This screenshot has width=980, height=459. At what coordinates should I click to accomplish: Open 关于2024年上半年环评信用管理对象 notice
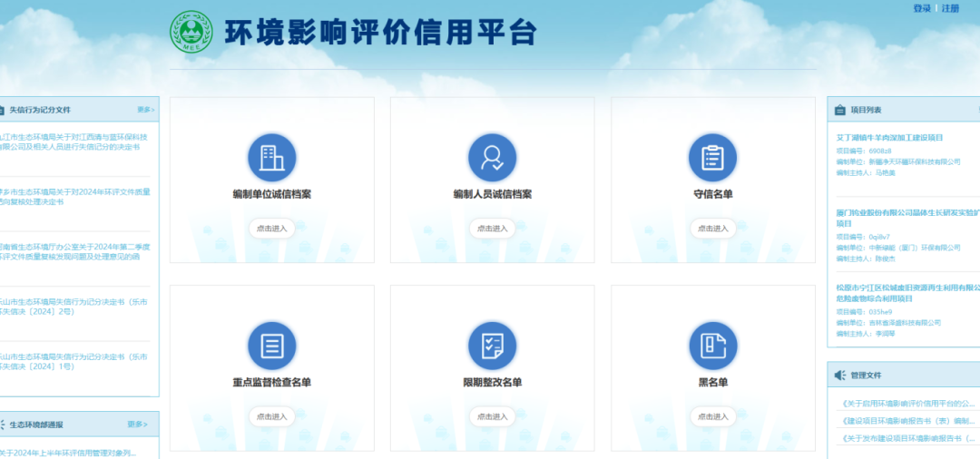tap(67, 453)
